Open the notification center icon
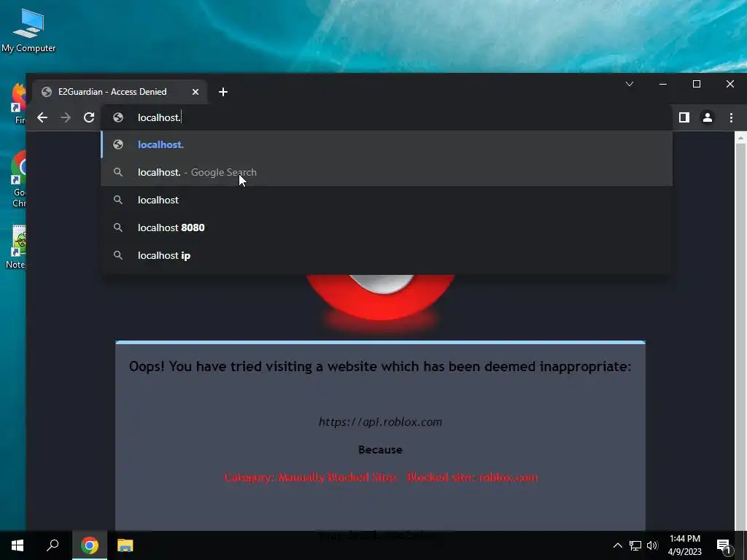 pyautogui.click(x=724, y=545)
